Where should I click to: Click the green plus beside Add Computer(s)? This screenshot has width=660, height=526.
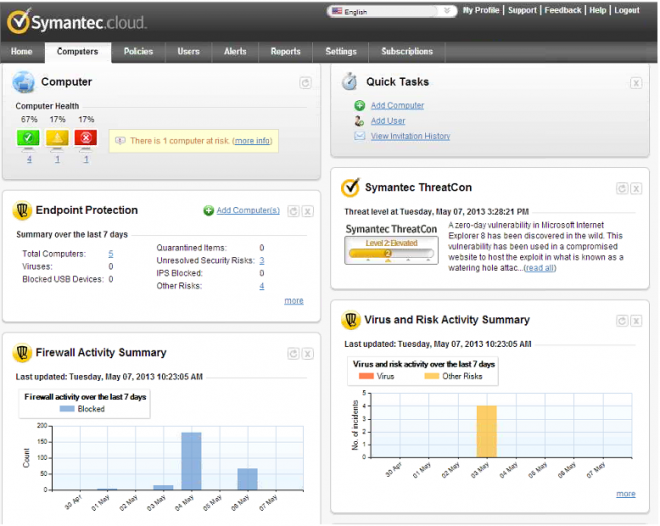(208, 210)
